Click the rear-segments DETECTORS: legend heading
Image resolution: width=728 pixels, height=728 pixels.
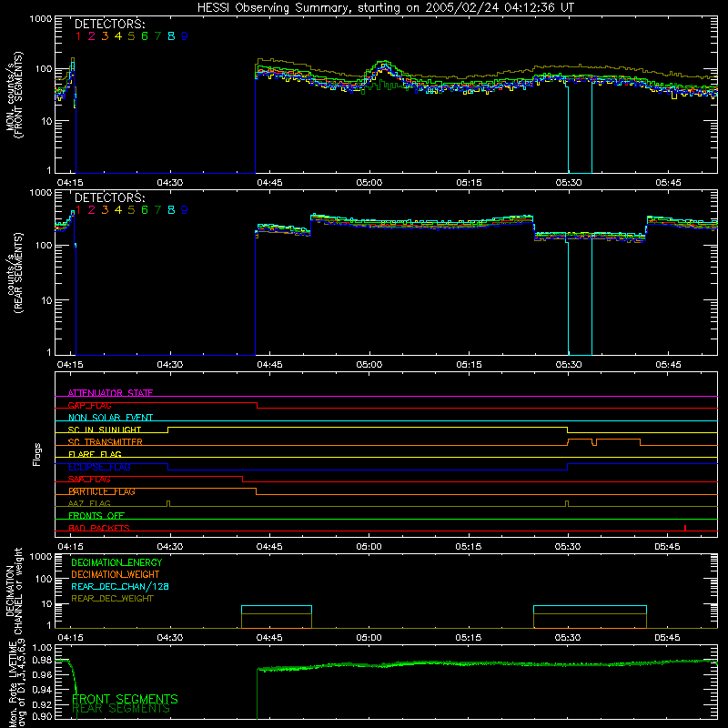click(110, 197)
